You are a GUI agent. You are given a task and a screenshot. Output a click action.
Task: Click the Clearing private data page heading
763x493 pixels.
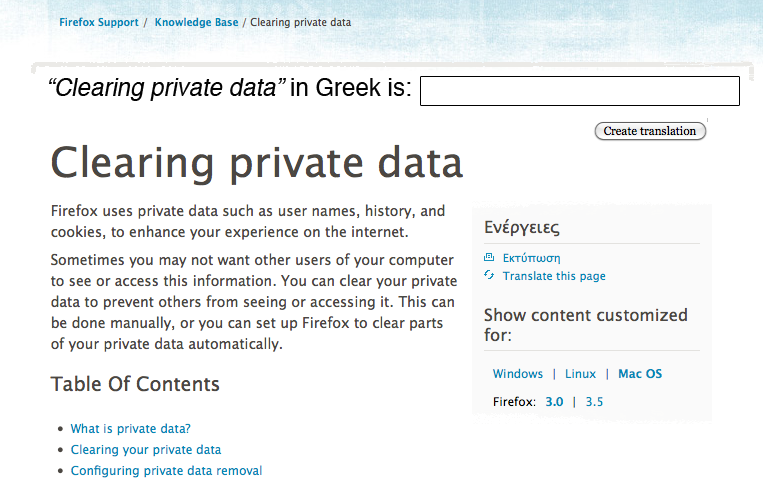(256, 164)
